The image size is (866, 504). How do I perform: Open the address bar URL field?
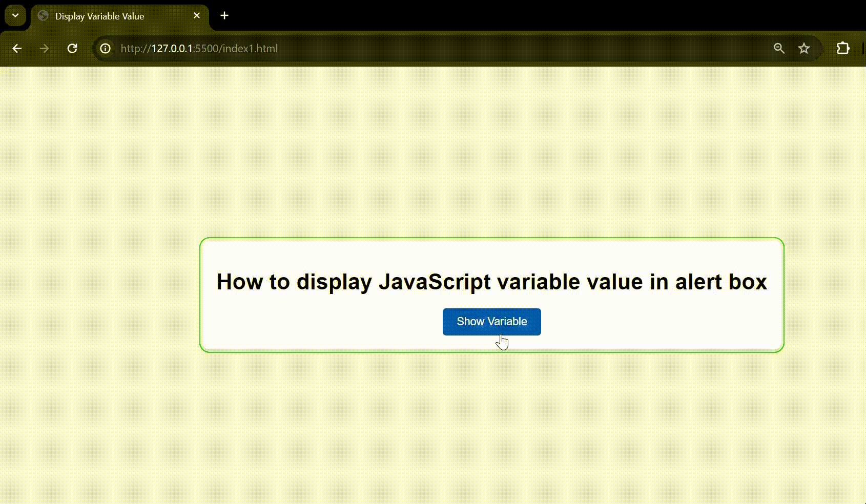pyautogui.click(x=359, y=48)
